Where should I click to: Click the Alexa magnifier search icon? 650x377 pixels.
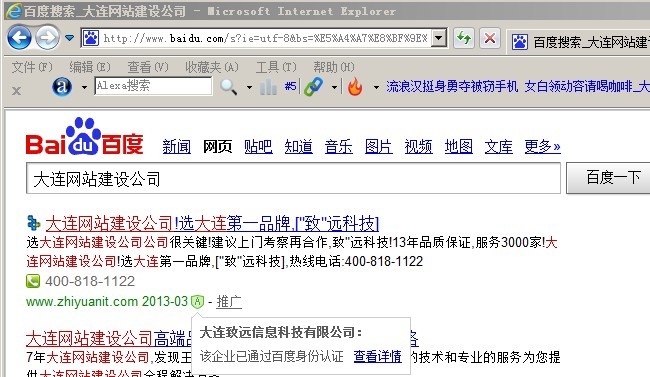228,87
